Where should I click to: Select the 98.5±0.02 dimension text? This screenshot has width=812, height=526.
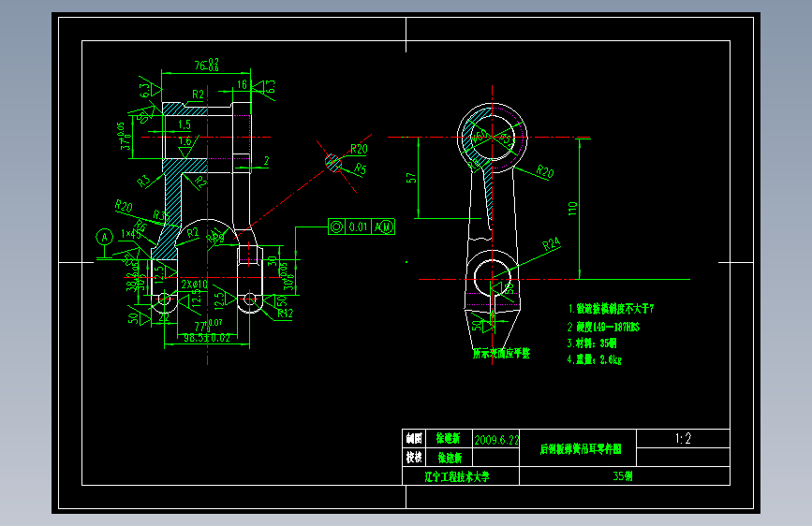[x=207, y=338]
